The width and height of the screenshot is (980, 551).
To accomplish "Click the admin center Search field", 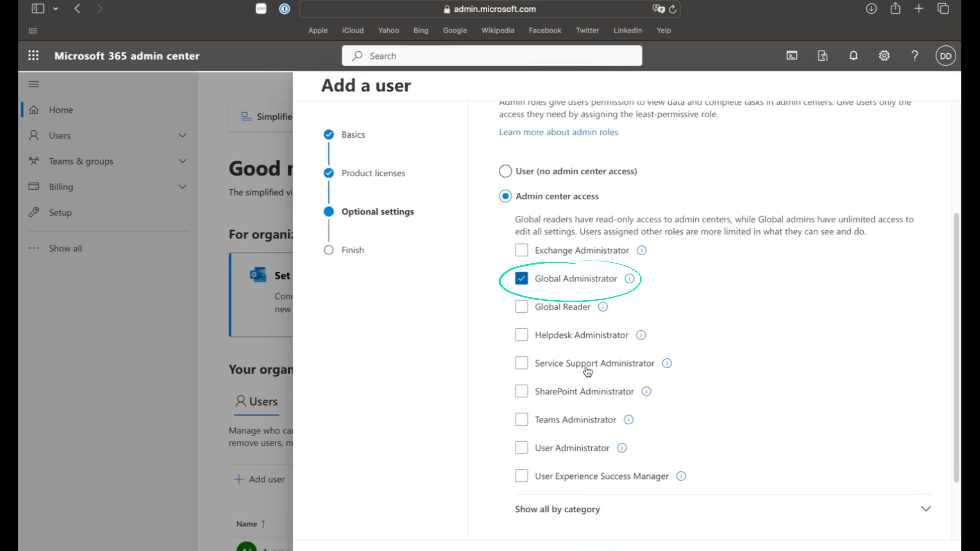I will pos(492,56).
